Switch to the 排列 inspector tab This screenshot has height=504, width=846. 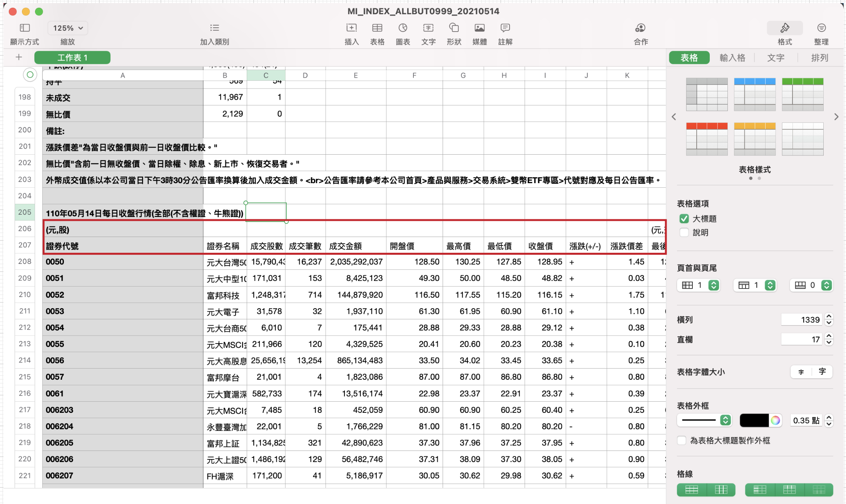[x=820, y=58]
